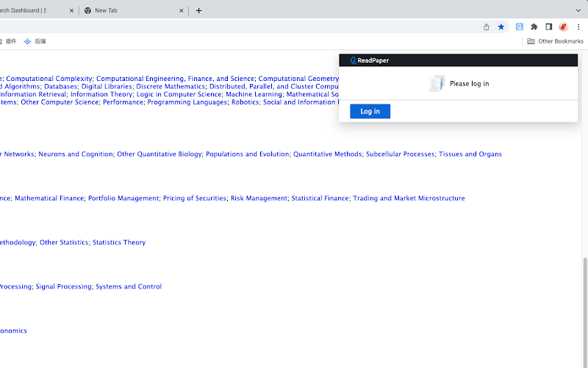Toggle the bookmark star icon
Screen dimensions: 588x368
tap(501, 26)
